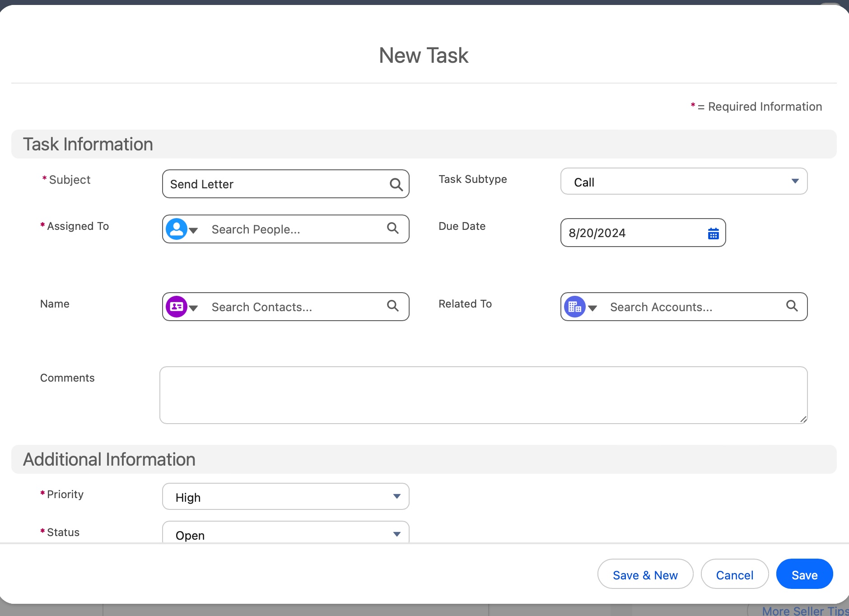
Task: Expand the Name object type arrow
Action: tap(193, 308)
